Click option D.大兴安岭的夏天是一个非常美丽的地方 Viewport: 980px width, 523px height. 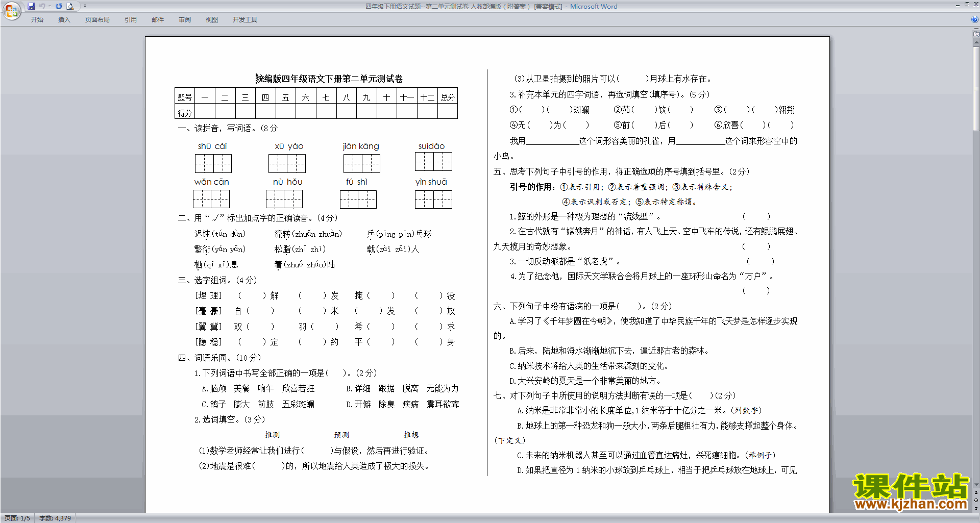tap(586, 381)
